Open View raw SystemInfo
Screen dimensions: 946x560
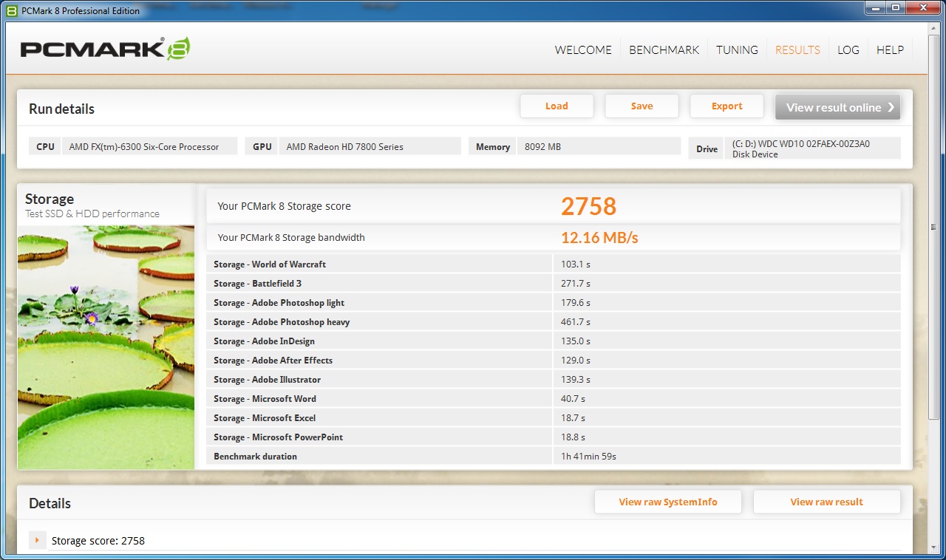(668, 502)
